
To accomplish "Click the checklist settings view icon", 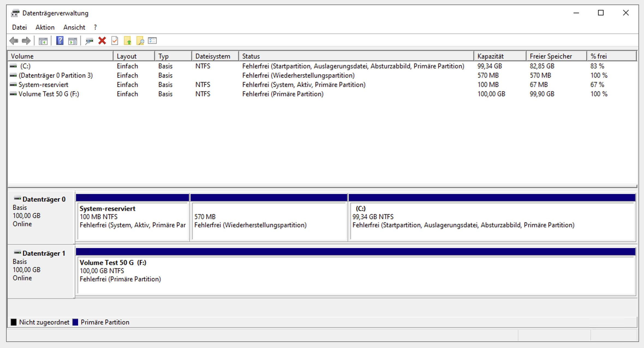I will (x=152, y=41).
